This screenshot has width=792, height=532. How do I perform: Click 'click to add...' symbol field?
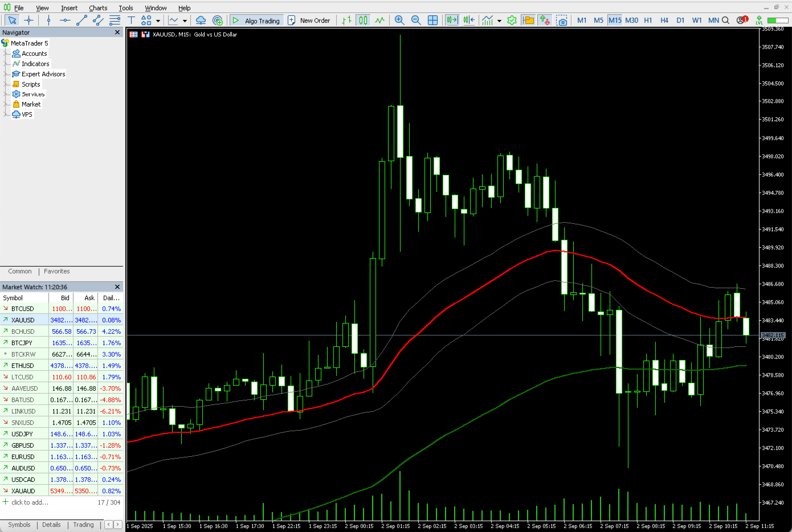tap(30, 502)
